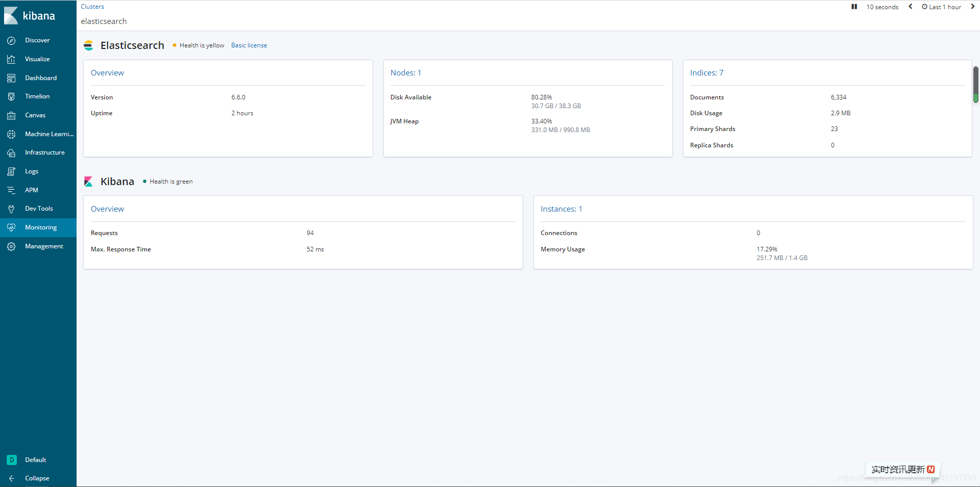Go to Management menu item
Screen dimensions: 980x487
pos(44,246)
